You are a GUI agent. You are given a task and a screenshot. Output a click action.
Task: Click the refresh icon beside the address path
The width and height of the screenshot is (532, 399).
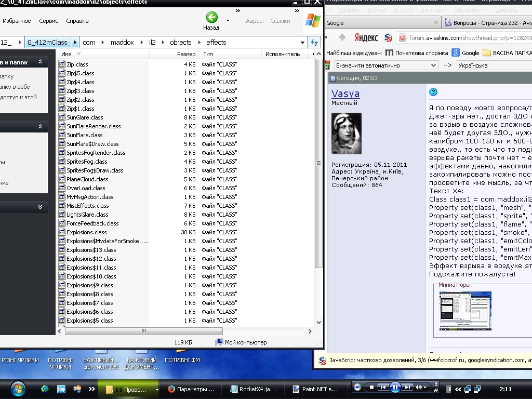pos(314,43)
